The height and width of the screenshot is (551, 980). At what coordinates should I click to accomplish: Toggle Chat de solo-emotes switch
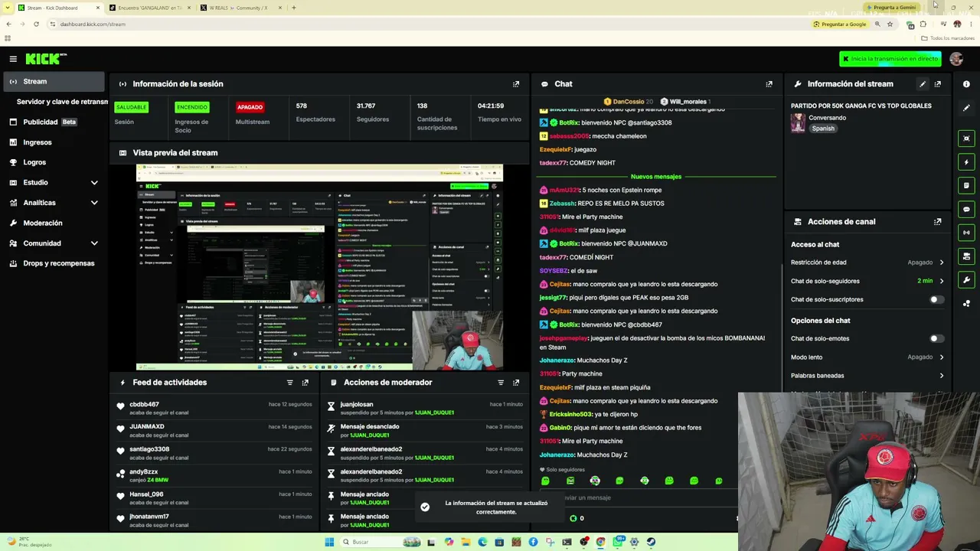936,338
